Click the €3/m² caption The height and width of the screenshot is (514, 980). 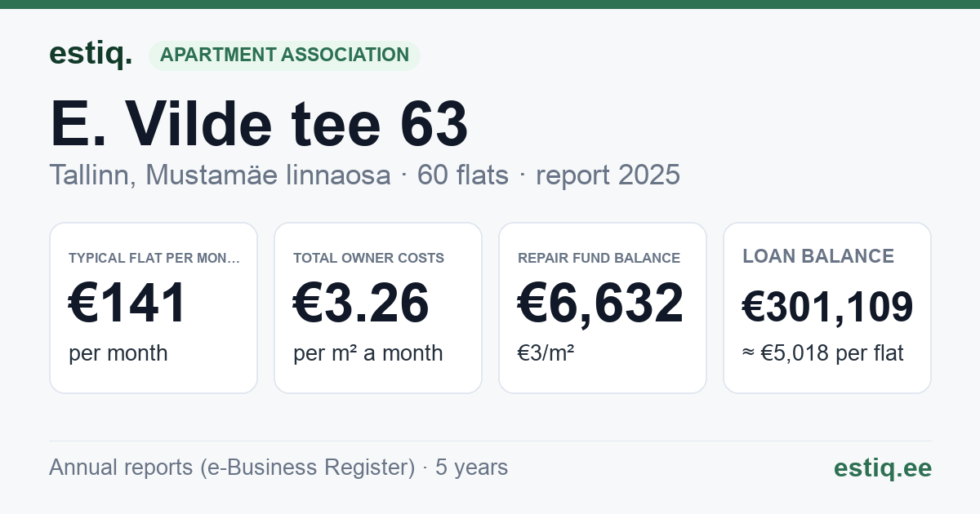coord(546,353)
